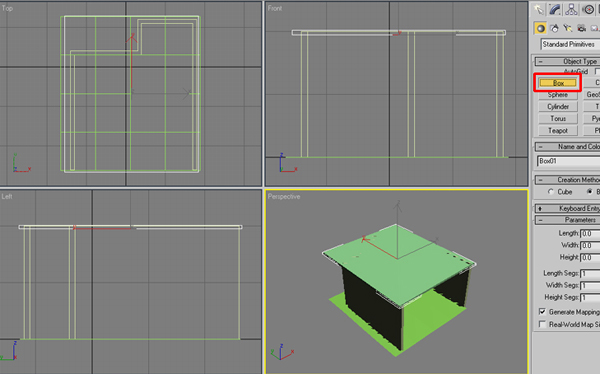The height and width of the screenshot is (374, 600).
Task: Choose the Cylinder primitive button
Action: tap(558, 106)
